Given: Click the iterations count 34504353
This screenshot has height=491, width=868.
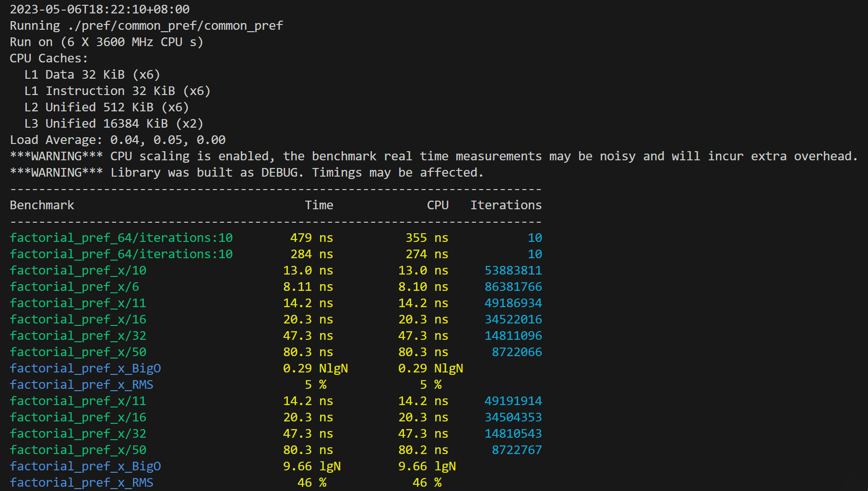Looking at the screenshot, I should [513, 417].
